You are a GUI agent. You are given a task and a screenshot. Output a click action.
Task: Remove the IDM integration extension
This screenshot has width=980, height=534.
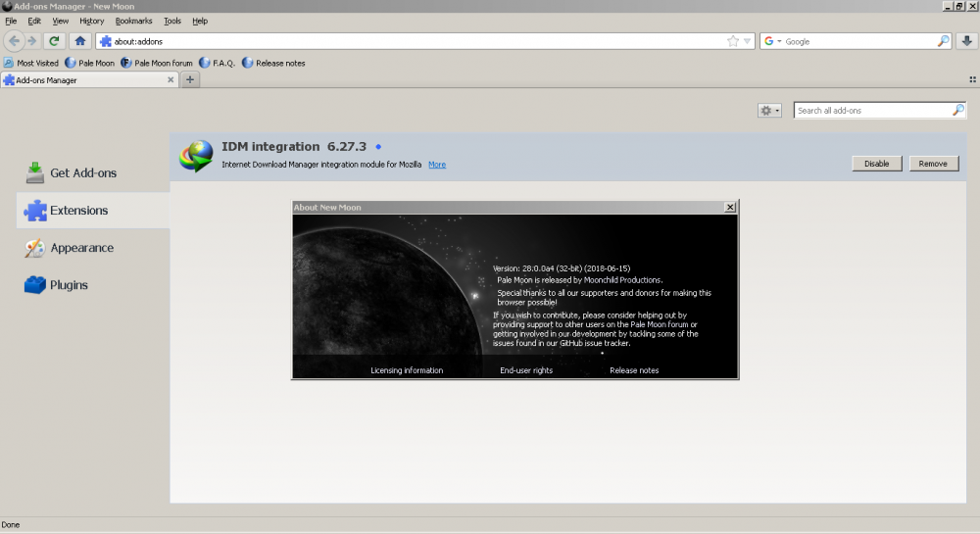[933, 164]
